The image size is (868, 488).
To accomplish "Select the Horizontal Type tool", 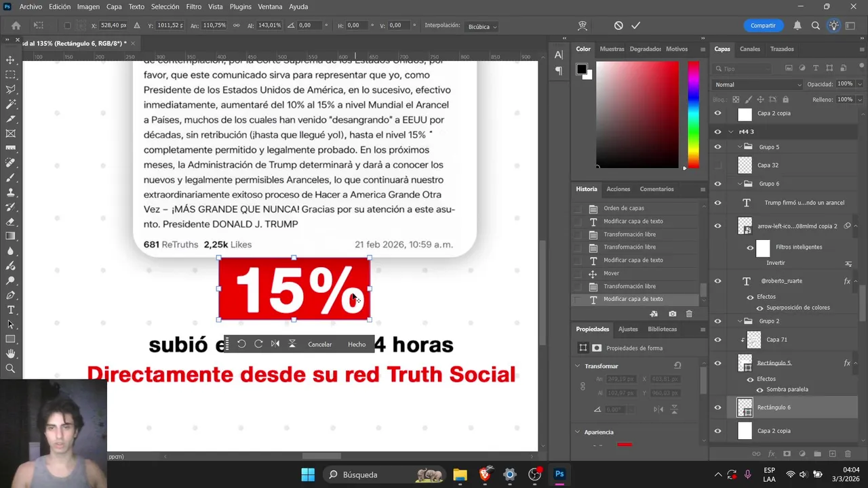I will click(x=10, y=310).
